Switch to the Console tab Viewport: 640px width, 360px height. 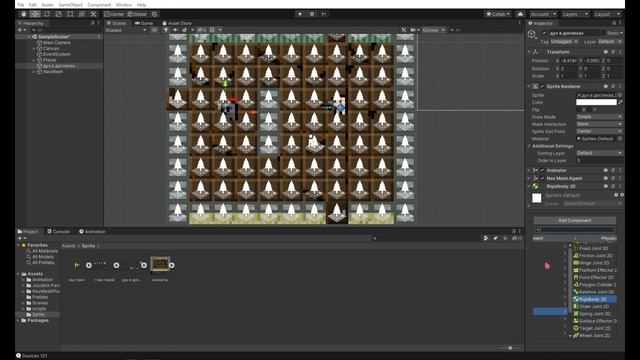tap(58, 231)
